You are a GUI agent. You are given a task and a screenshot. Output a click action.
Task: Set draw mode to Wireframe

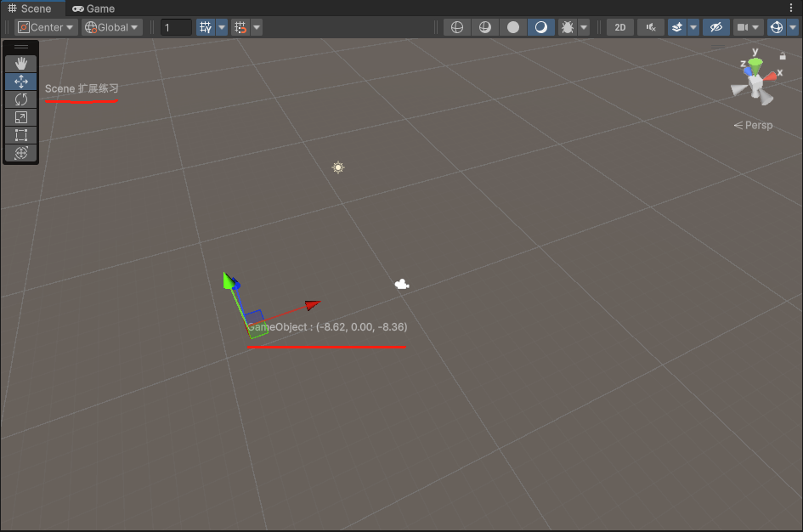coord(457,27)
